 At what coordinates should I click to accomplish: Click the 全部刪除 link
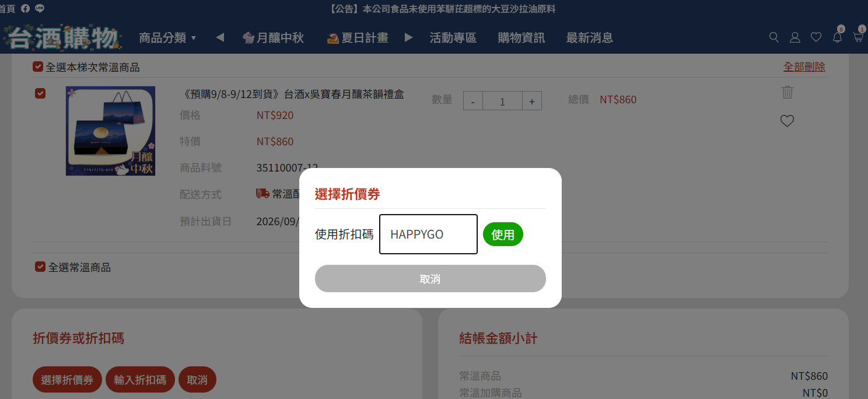tap(804, 66)
